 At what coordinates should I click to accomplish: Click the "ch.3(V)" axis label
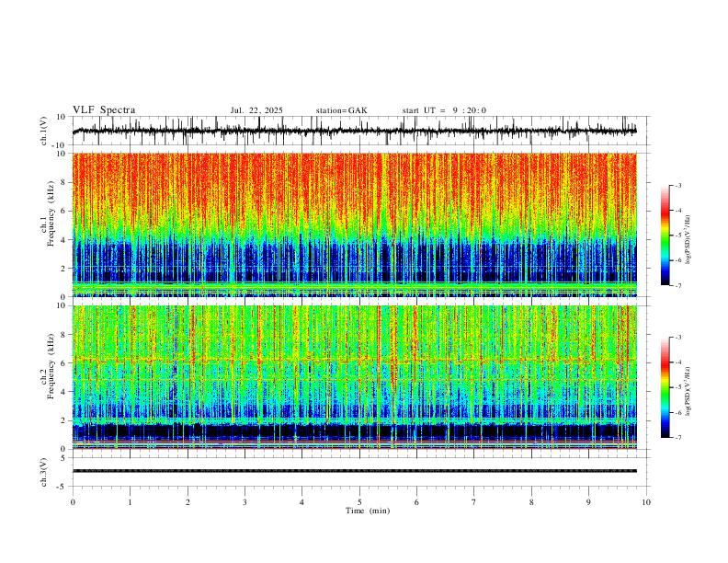pyautogui.click(x=44, y=472)
